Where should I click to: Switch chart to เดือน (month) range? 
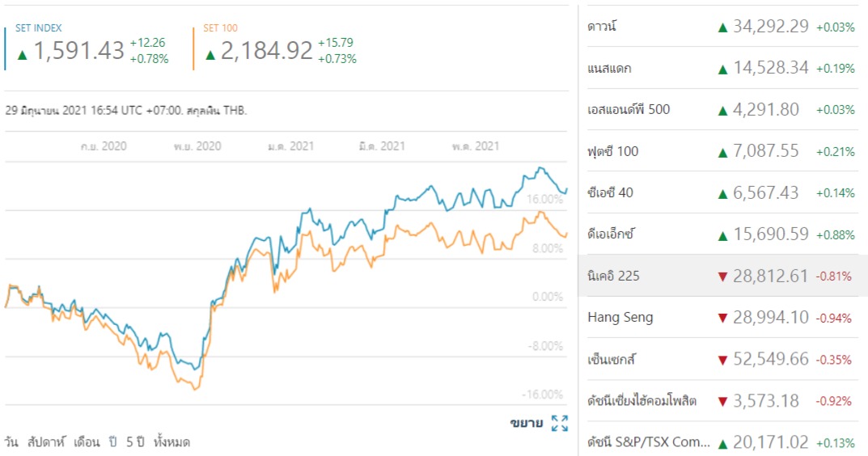tap(87, 442)
